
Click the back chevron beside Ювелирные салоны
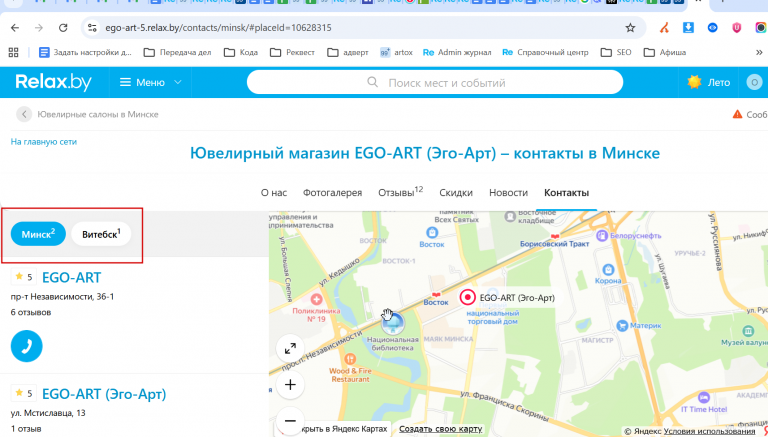pyautogui.click(x=24, y=114)
